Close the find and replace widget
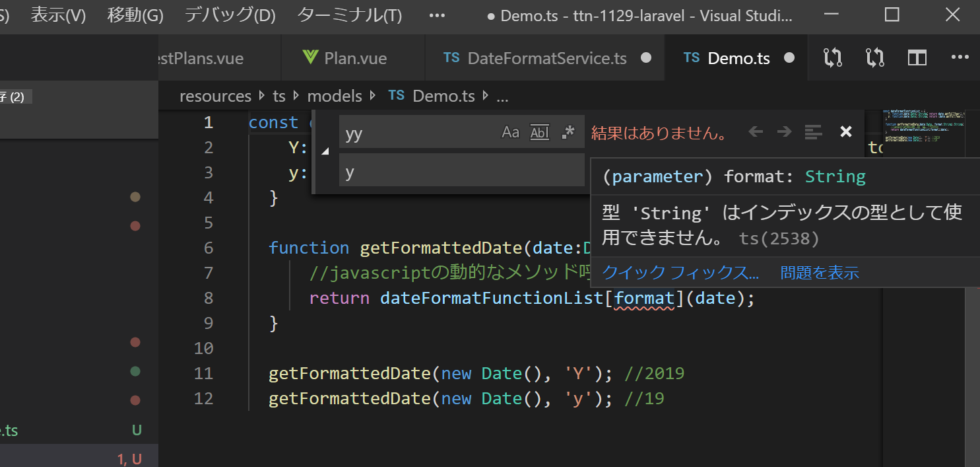Image resolution: width=980 pixels, height=467 pixels. [846, 132]
